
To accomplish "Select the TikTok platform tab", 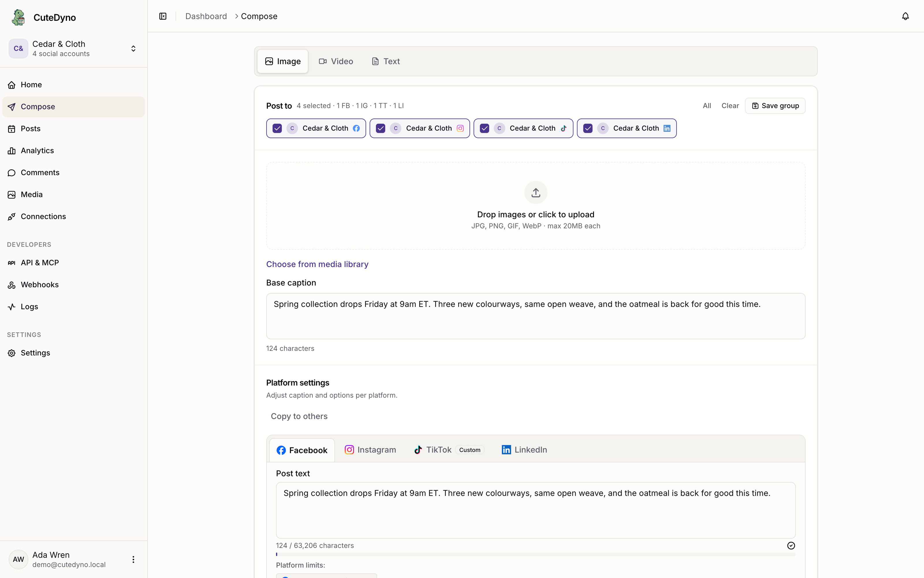I will pyautogui.click(x=449, y=450).
